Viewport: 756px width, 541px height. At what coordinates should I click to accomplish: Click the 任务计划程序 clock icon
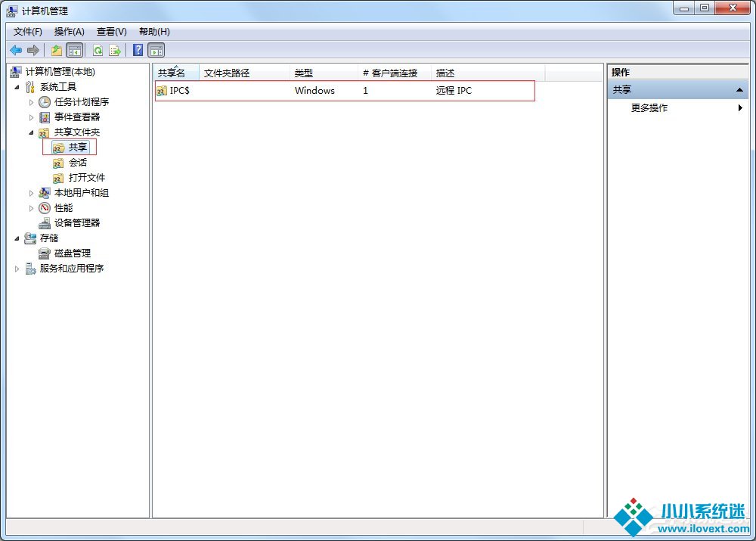(45, 102)
